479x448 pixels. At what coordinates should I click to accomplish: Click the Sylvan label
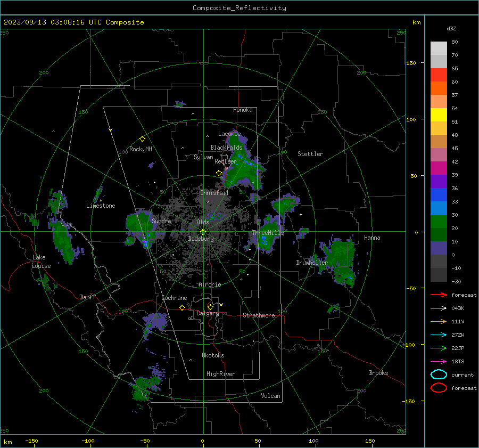point(203,157)
